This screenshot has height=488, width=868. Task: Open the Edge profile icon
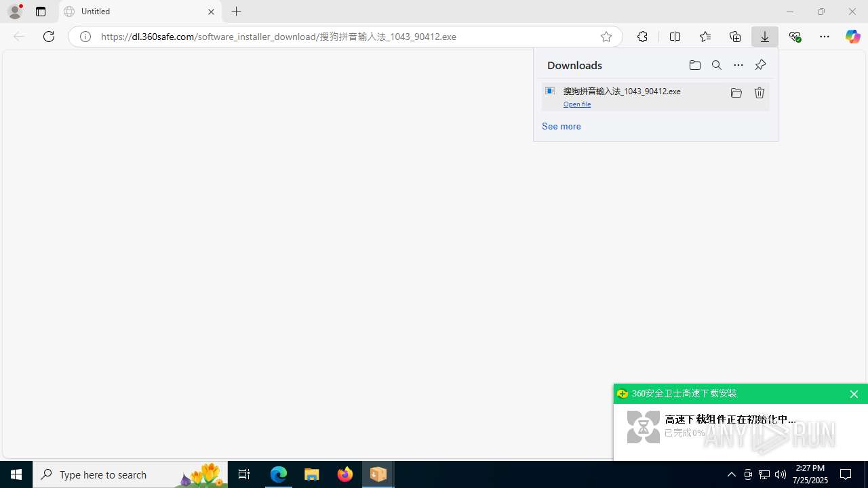coord(15,12)
